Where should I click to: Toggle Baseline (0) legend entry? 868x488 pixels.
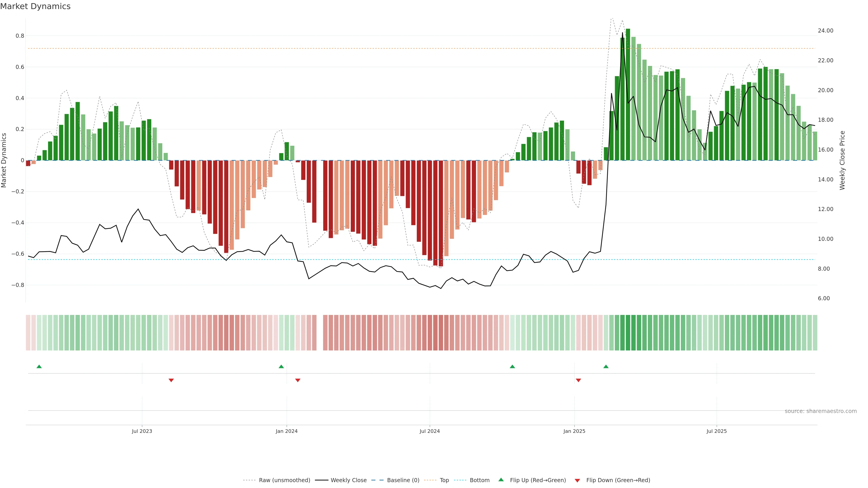point(403,480)
